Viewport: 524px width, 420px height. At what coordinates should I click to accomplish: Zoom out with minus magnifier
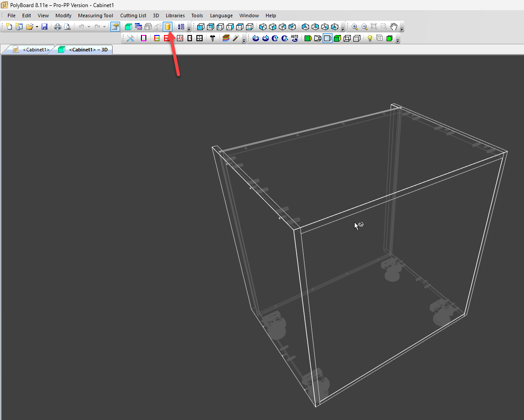point(364,27)
